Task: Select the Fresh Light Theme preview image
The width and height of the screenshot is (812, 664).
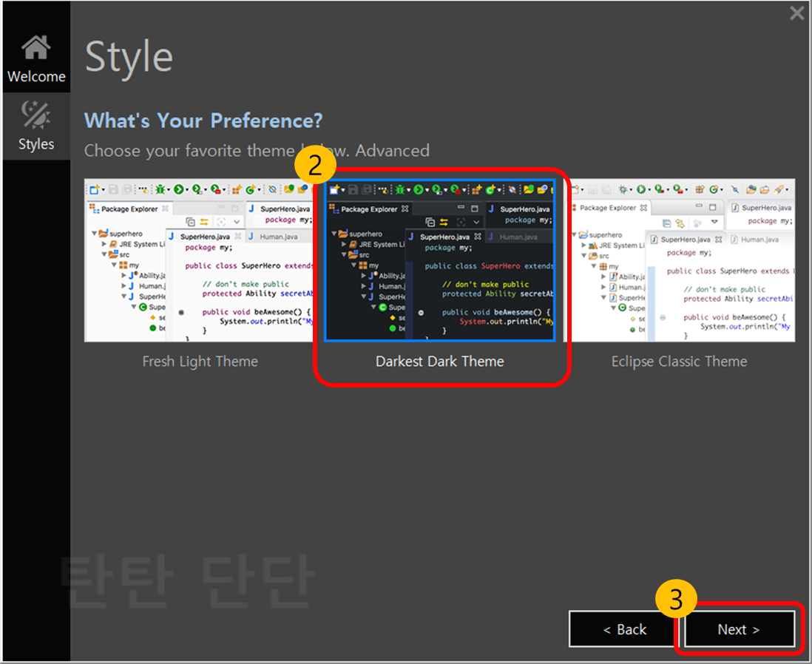Action: [200, 260]
